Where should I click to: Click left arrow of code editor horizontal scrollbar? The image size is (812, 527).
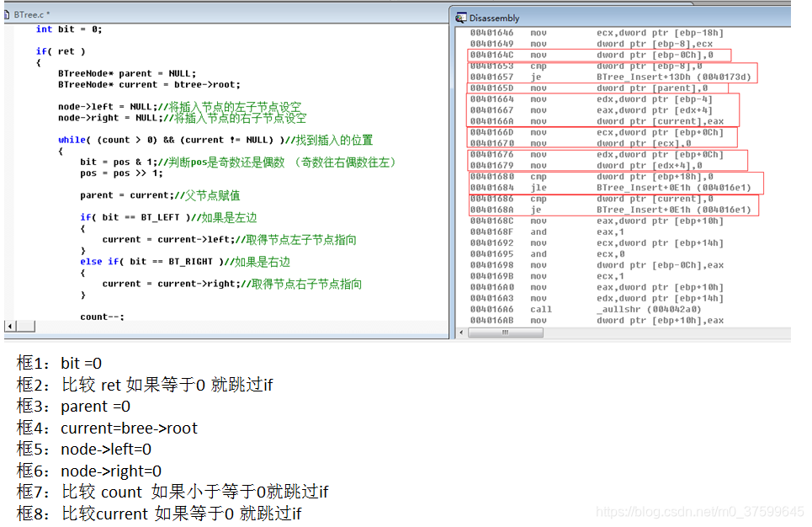tap(10, 326)
